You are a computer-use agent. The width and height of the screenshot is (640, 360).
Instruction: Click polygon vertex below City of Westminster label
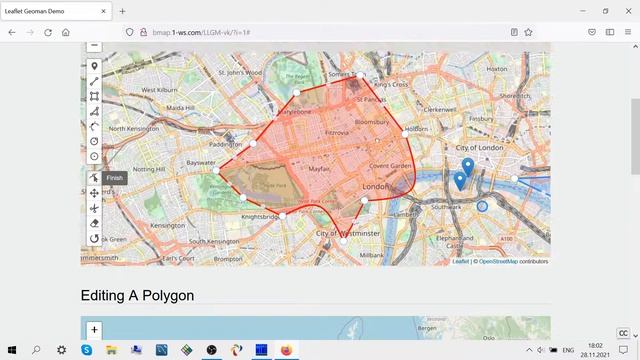pyautogui.click(x=344, y=241)
